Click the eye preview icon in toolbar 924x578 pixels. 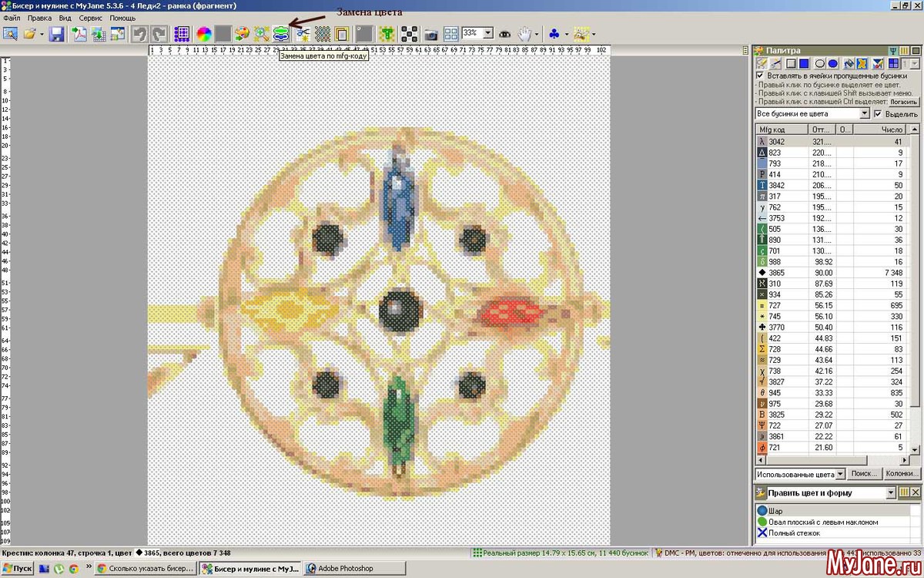[505, 34]
